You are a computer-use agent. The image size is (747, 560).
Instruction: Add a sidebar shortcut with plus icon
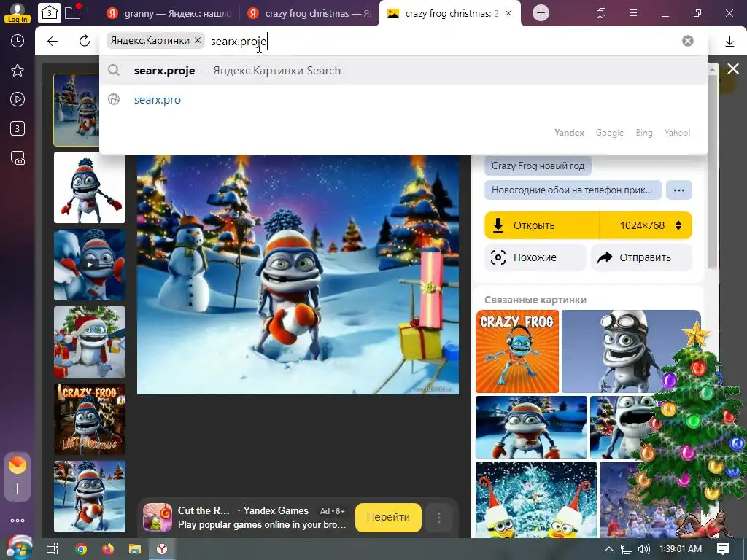coord(18,489)
